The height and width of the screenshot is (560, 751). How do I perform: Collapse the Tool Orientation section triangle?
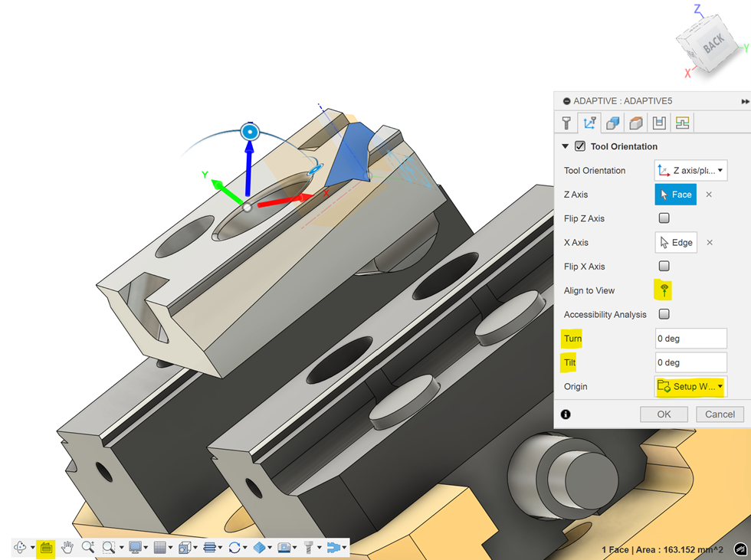[565, 146]
